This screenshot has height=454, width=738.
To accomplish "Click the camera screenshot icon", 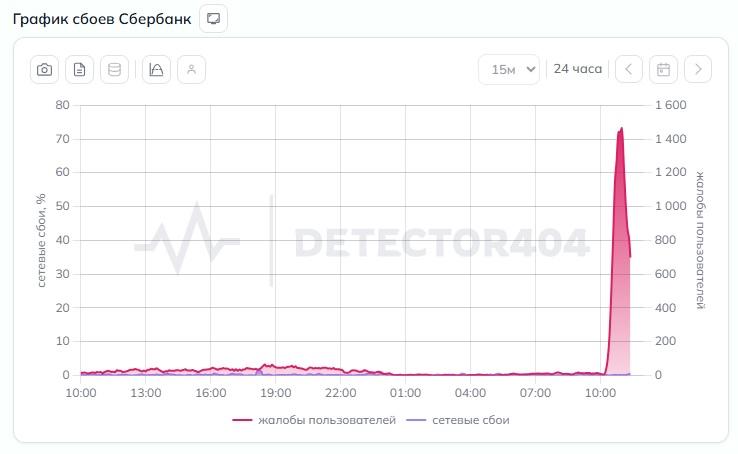I will 44,70.
